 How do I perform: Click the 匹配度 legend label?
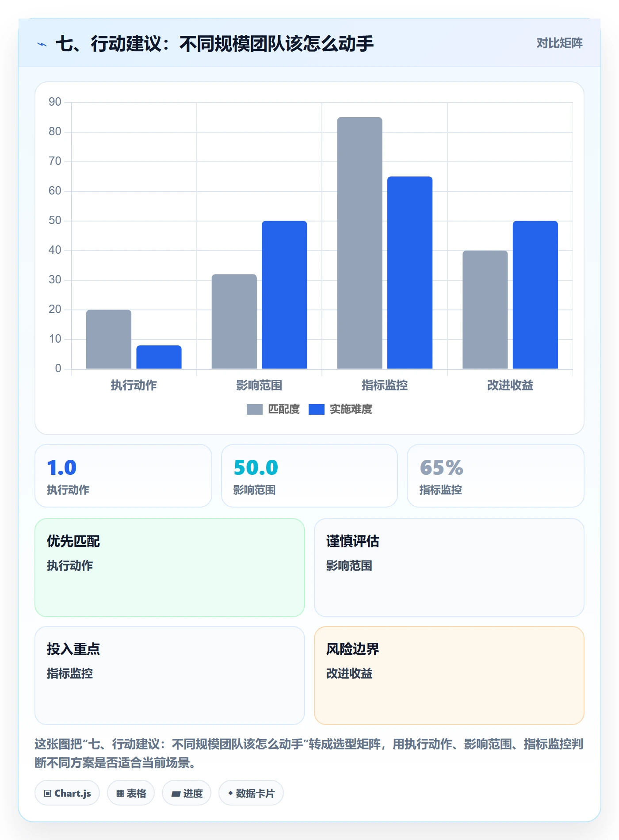(x=284, y=409)
